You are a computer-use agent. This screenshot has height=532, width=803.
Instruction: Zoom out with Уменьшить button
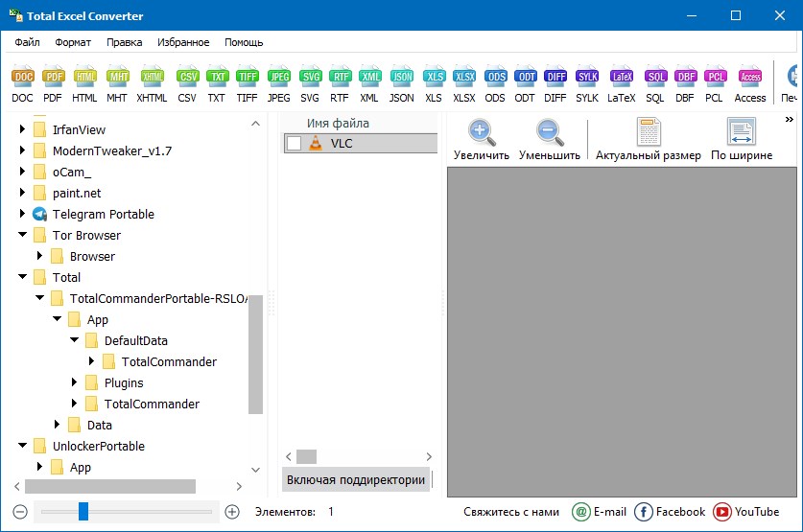(550, 140)
